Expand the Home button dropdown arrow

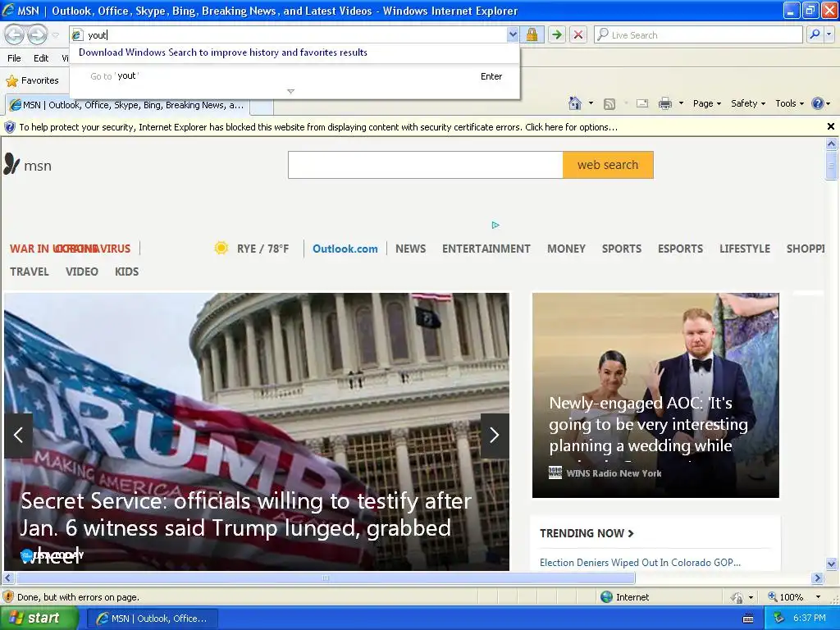(x=591, y=103)
